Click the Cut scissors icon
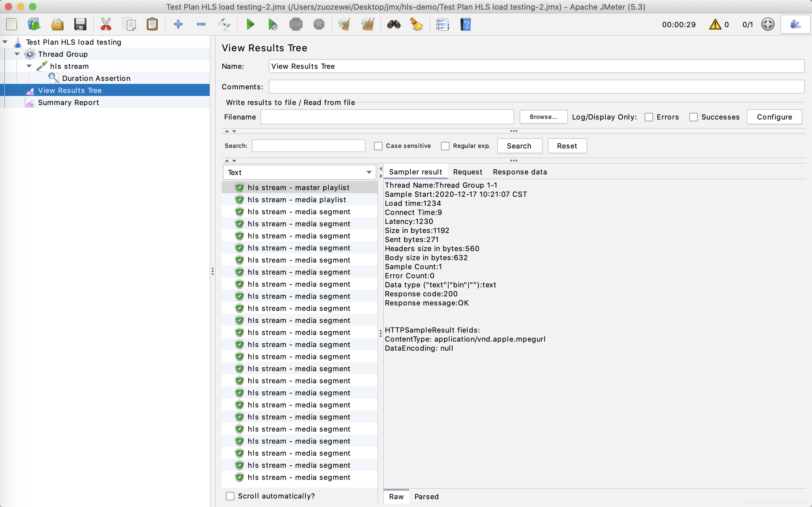 coord(106,24)
